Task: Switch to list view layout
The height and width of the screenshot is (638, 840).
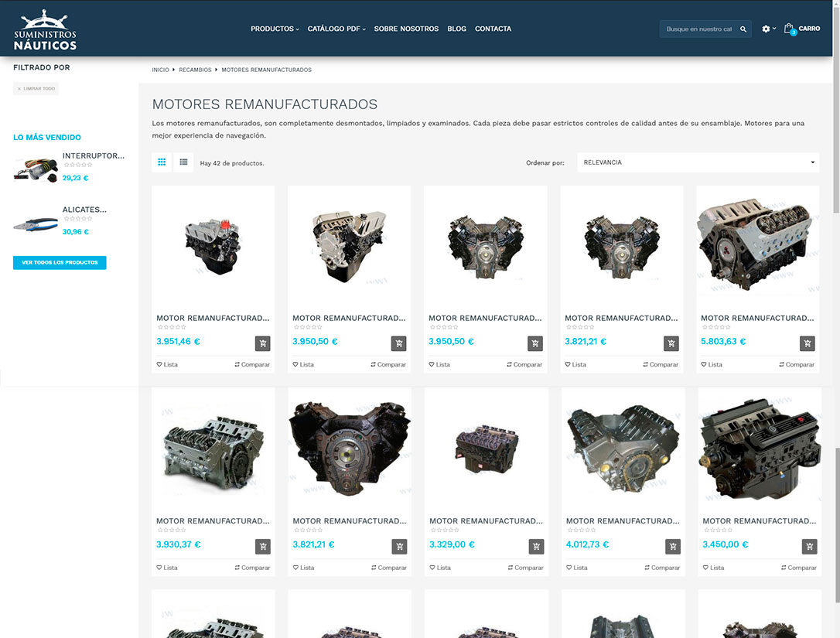Action: [x=183, y=162]
